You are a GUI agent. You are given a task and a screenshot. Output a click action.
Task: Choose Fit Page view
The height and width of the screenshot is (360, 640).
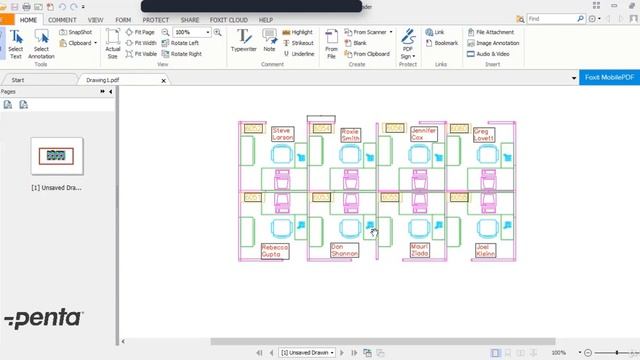coord(140,32)
